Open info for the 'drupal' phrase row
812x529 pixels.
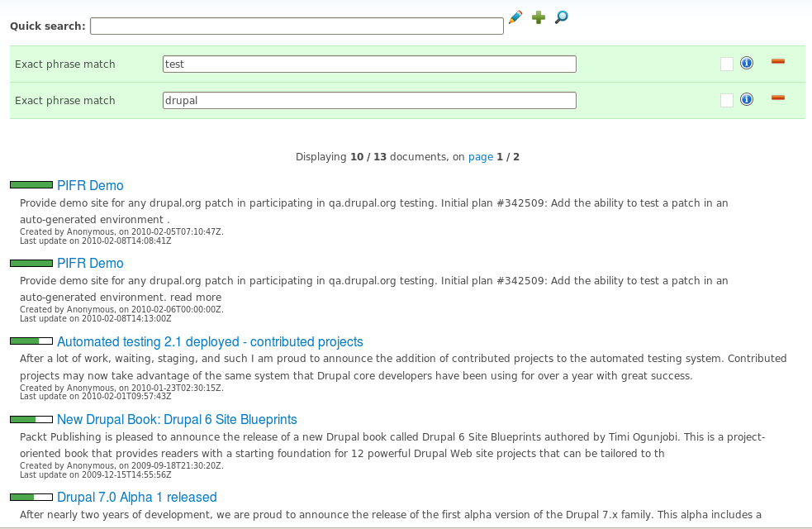click(746, 99)
